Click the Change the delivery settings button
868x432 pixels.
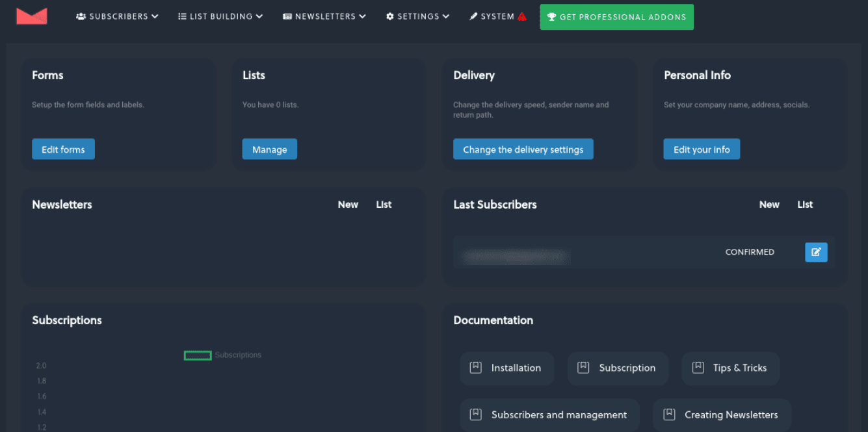[523, 149]
